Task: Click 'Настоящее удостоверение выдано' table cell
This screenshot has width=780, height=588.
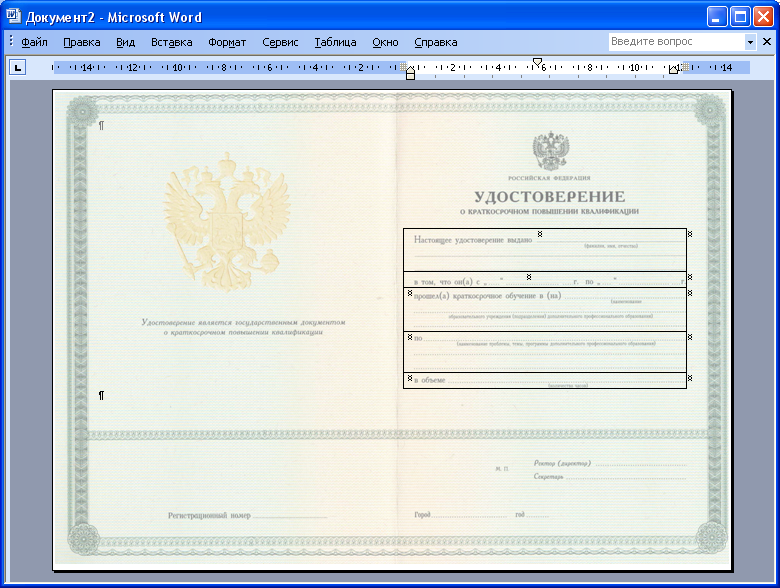Action: click(545, 250)
